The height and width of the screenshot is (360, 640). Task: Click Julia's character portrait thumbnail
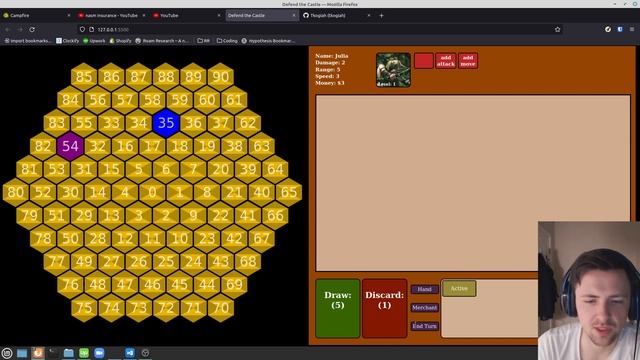393,70
